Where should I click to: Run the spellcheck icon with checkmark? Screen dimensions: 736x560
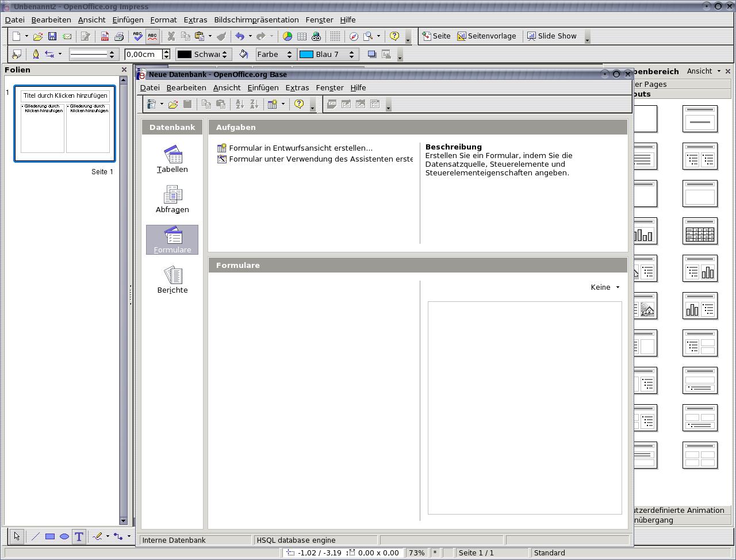click(137, 36)
